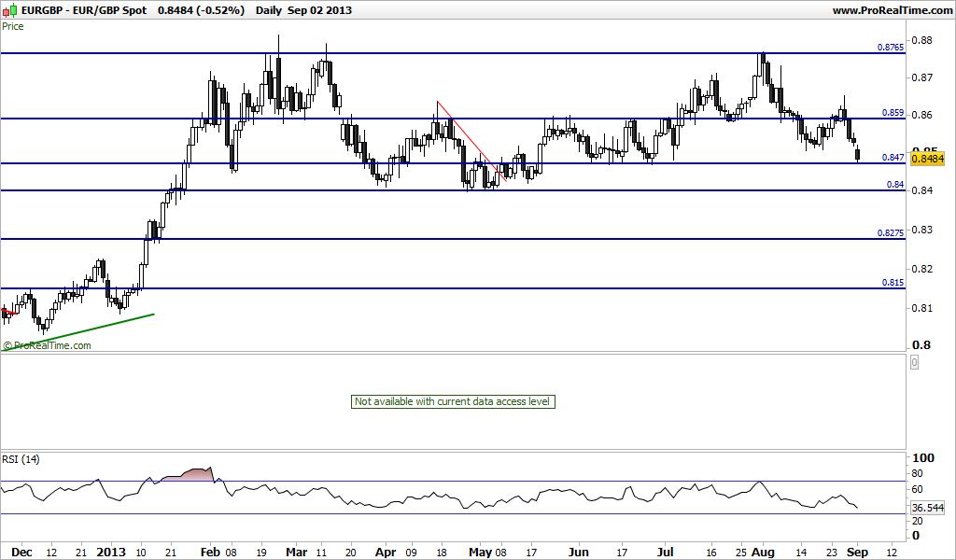This screenshot has width=956, height=560.
Task: Click the yellow 0.8484 current price tag
Action: click(927, 159)
